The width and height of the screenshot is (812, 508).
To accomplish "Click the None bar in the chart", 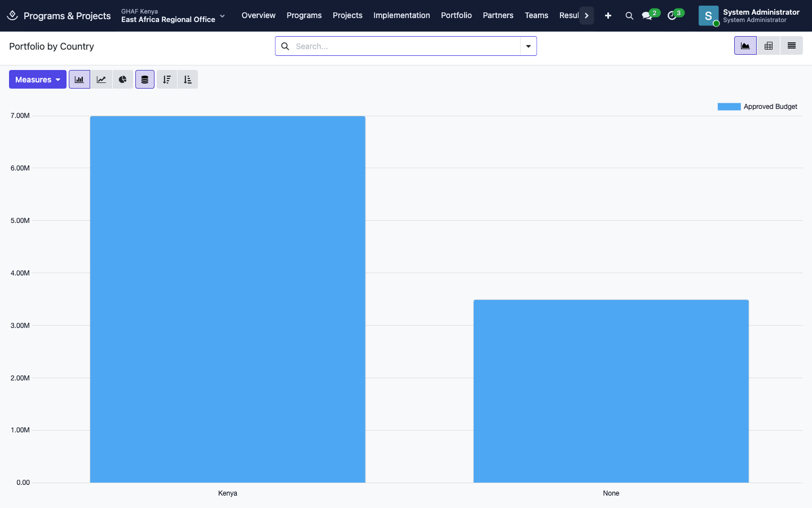I will (x=611, y=391).
